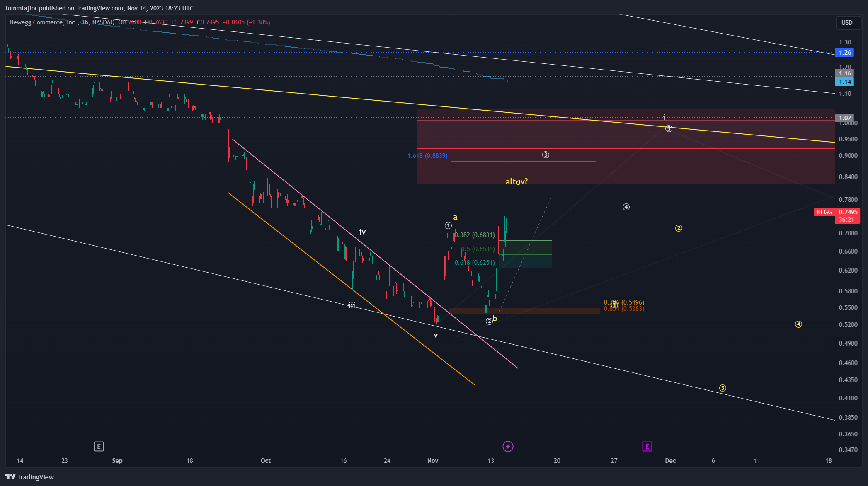Click the 36:21 countdown timer label
This screenshot has height=486, width=868.
click(846, 220)
